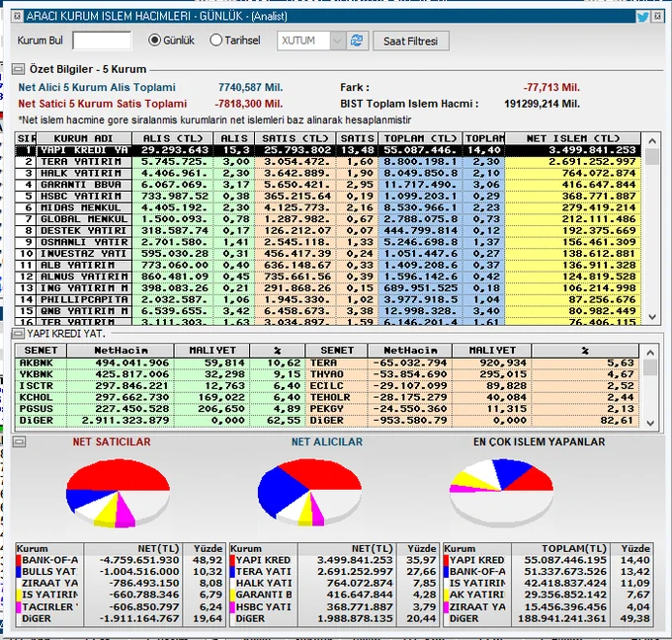The width and height of the screenshot is (672, 640).
Task: Select the HALK YATIRIM broker row
Action: point(328,174)
